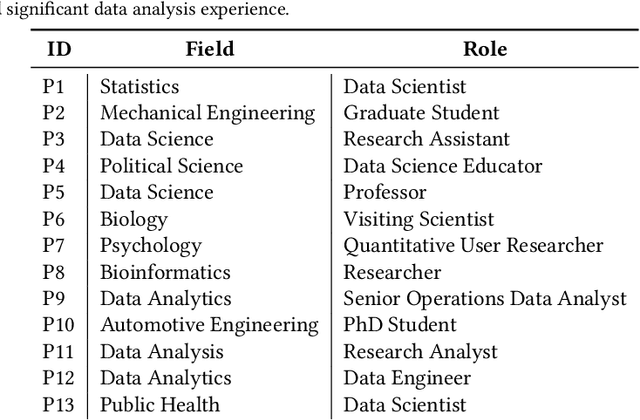The width and height of the screenshot is (640, 420).
Task: Select the Bioinformatics field cell
Action: 165,272
